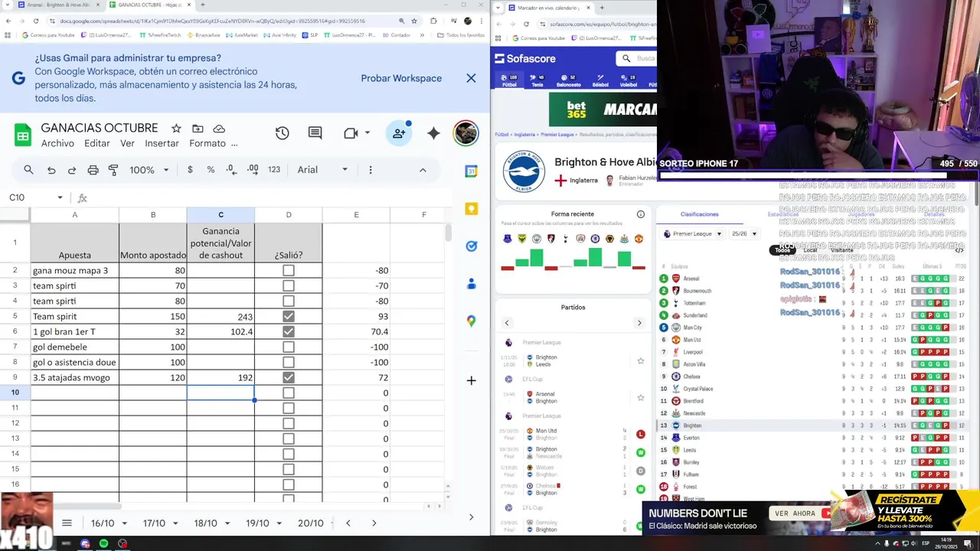Open Google Tasks side panel icon
The height and width of the screenshot is (551, 980).
472,246
